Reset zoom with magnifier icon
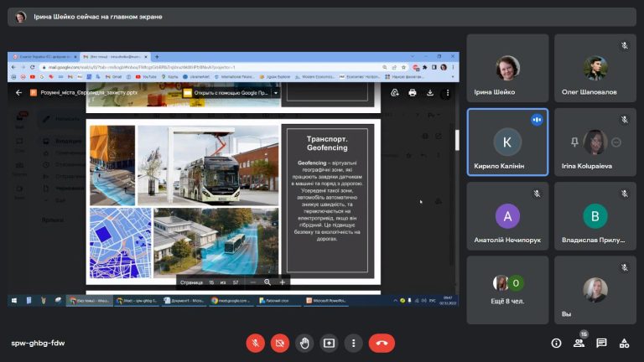644x362 pixels. 267,282
